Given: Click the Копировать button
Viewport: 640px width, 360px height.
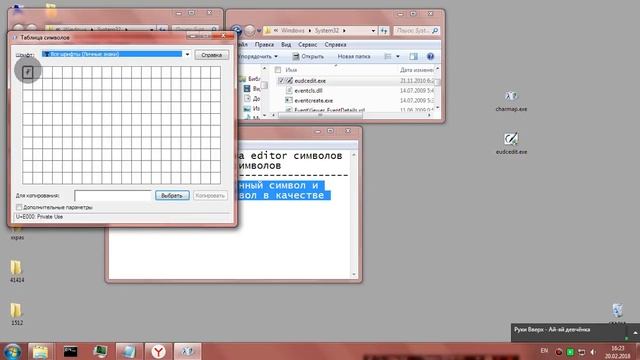Looking at the screenshot, I should [210, 196].
